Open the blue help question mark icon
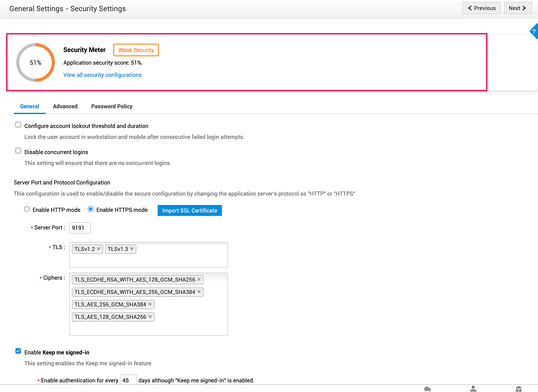The image size is (538, 392). 534,31
